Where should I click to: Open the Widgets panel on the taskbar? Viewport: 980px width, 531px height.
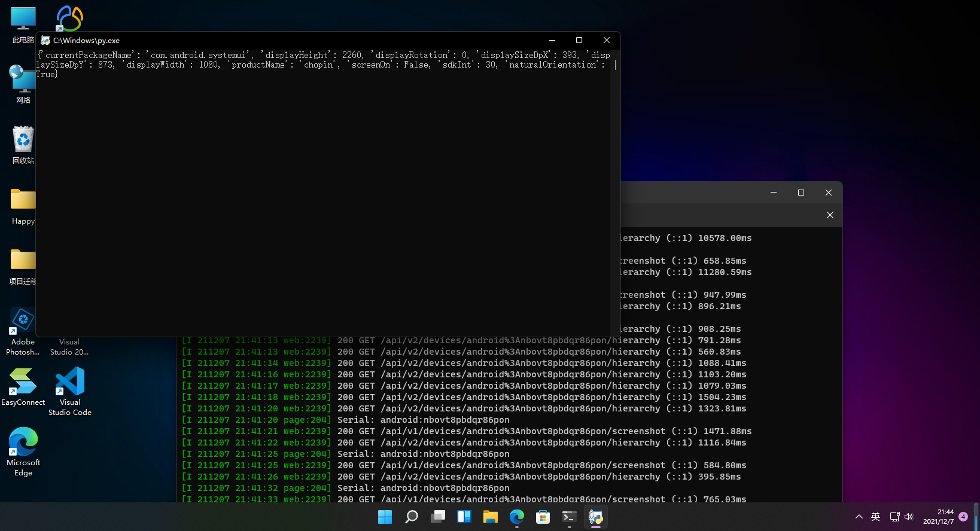pyautogui.click(x=464, y=517)
